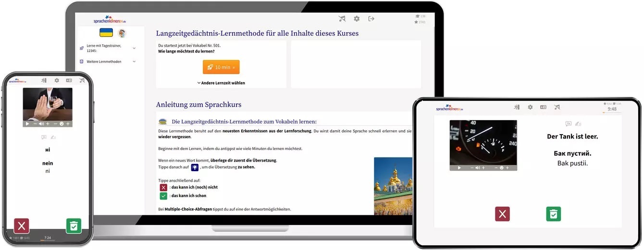Click the lightbulb translation icon
The width and height of the screenshot is (644, 250).
click(195, 167)
